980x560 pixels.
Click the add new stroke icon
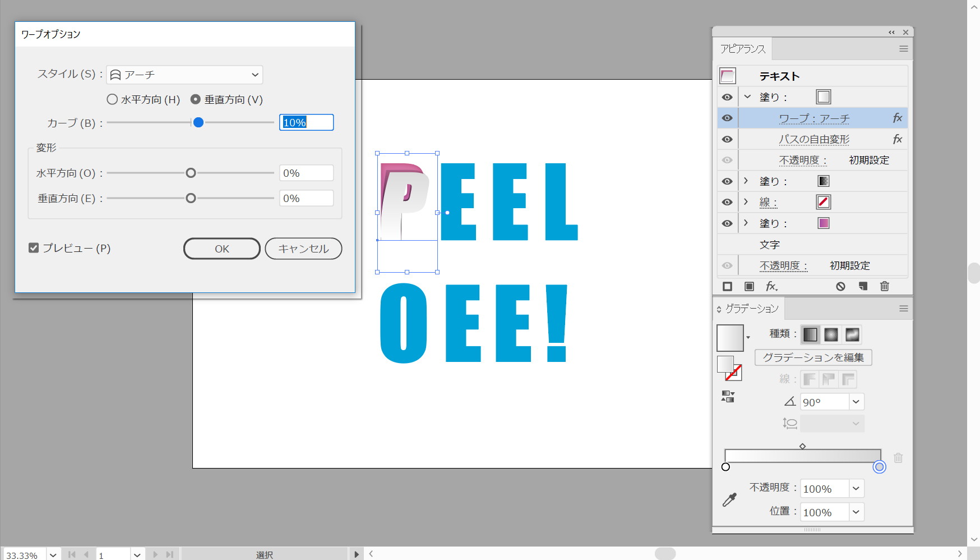point(727,287)
